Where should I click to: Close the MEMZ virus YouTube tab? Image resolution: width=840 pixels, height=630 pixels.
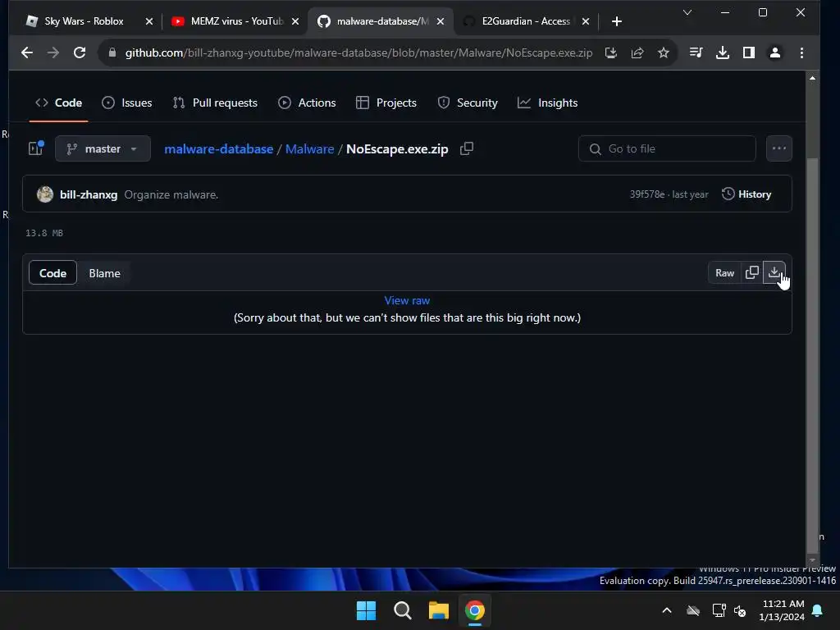pyautogui.click(x=295, y=21)
